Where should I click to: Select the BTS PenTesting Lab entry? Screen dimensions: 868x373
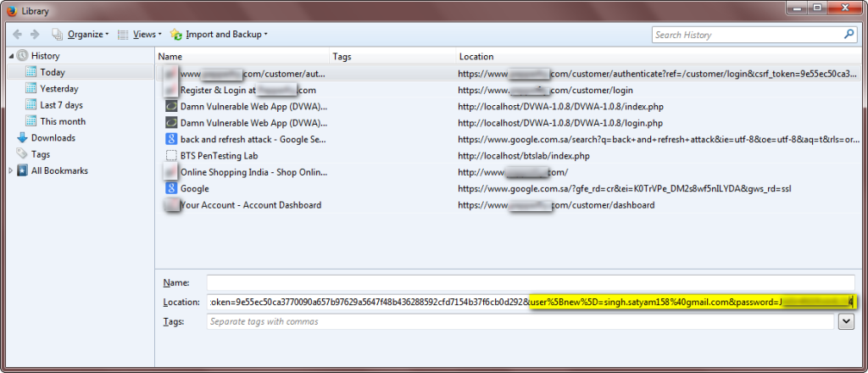point(219,156)
